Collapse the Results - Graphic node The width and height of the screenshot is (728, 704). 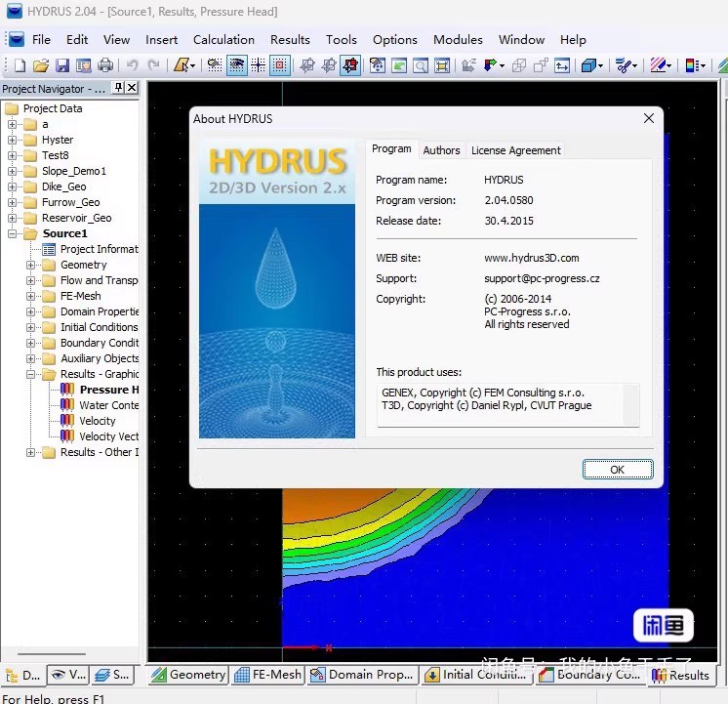tap(30, 374)
